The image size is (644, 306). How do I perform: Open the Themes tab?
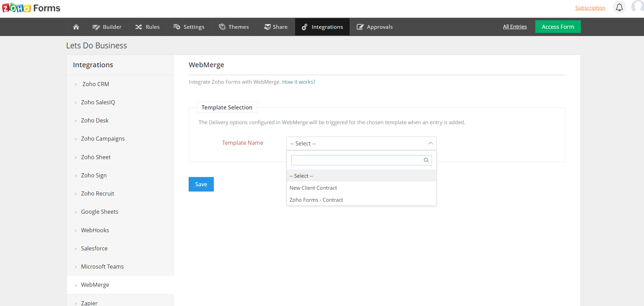234,27
